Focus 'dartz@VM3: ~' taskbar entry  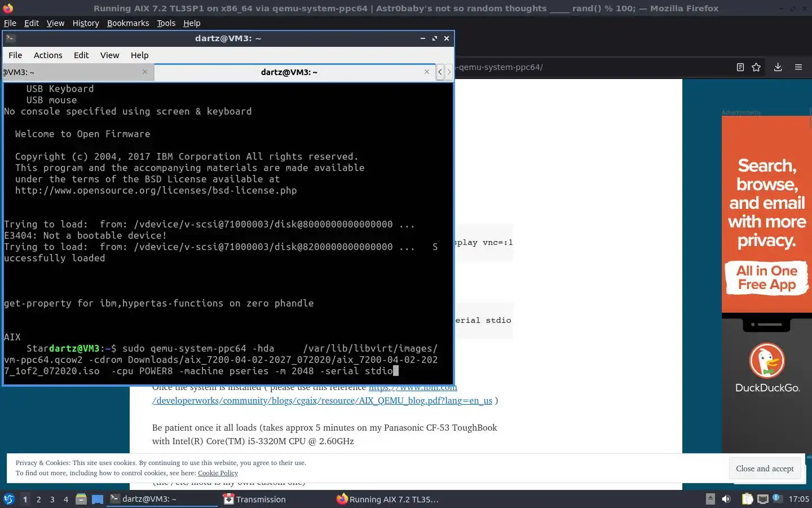[162, 499]
